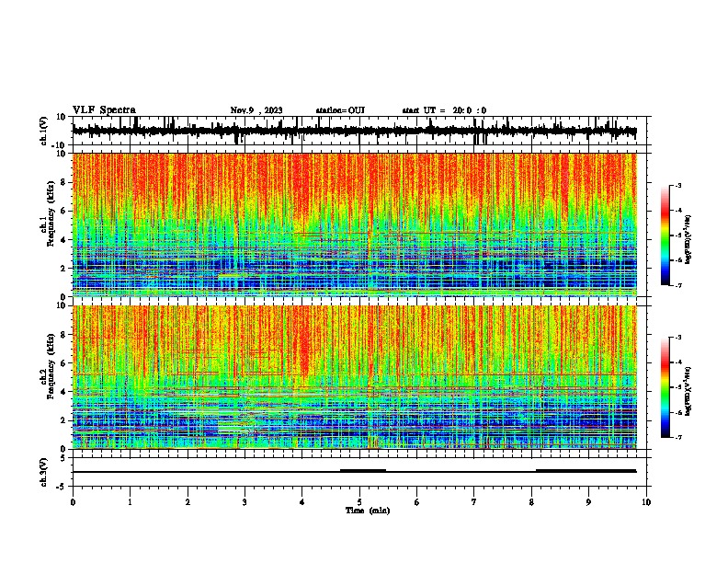Viewport: 728px width, 563px height.
Task: Click the "-3" label on ch.2 colorbar
Action: (x=678, y=338)
